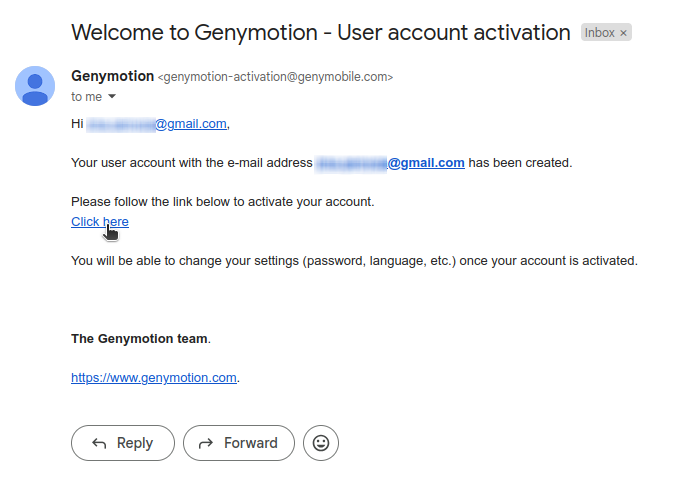687x491 pixels.
Task: Click the "Please follow the link below" sentence
Action: tap(223, 202)
